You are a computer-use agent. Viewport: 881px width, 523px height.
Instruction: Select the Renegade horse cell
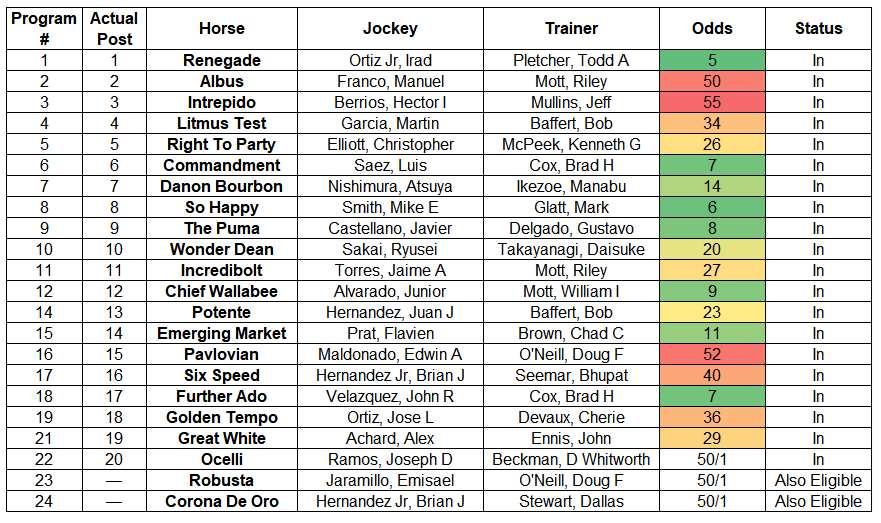222,60
